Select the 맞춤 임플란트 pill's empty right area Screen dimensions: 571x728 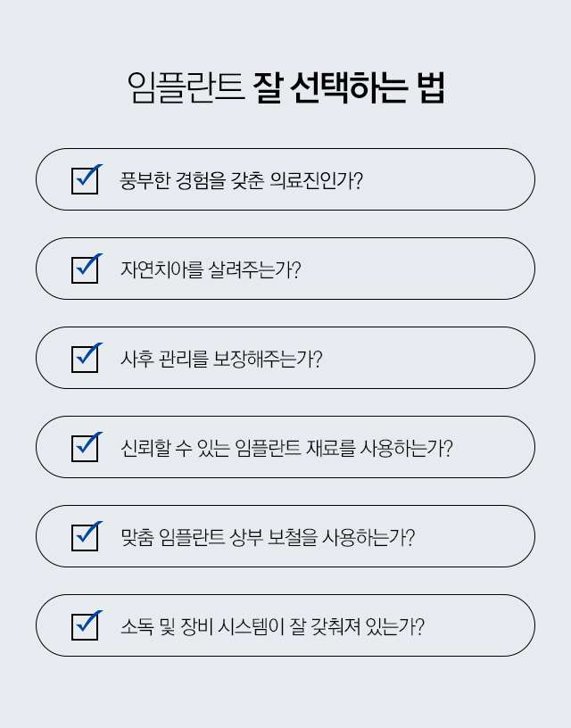tap(474, 536)
